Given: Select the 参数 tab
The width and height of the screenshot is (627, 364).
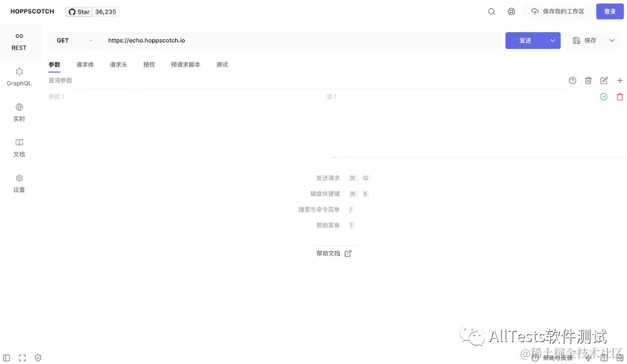Looking at the screenshot, I should pyautogui.click(x=54, y=65).
